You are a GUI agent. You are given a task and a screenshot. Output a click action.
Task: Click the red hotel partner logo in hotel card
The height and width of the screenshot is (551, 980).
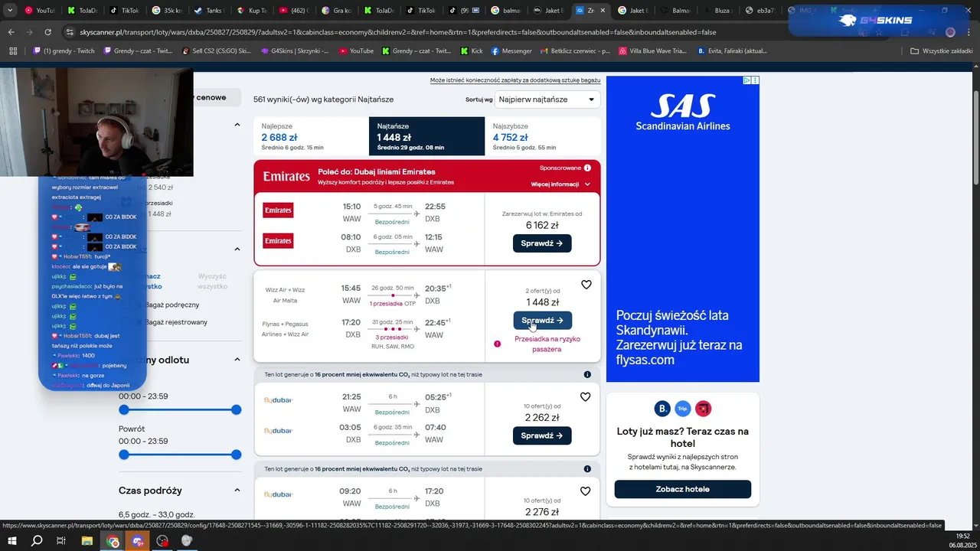coord(703,409)
